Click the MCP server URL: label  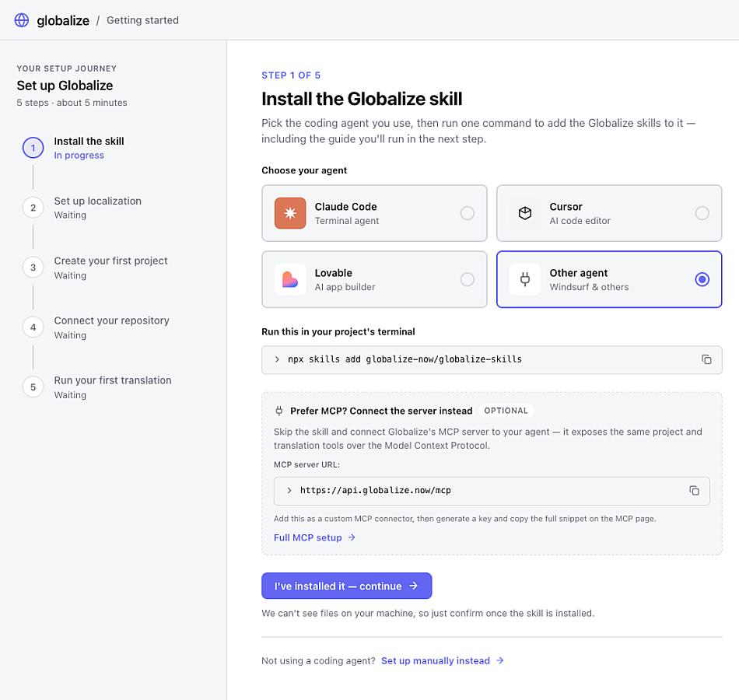tap(306, 465)
